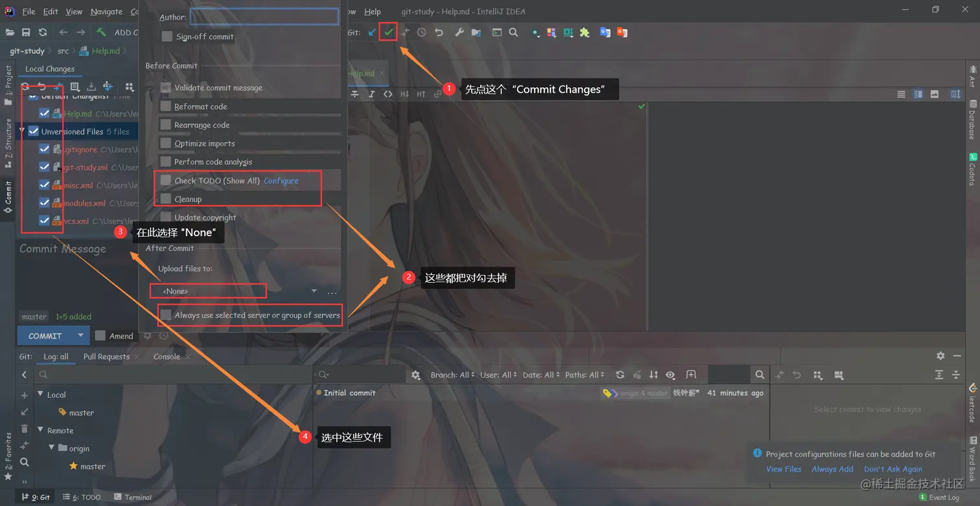The height and width of the screenshot is (506, 980).
Task: Toggle the Optimize imports checkbox
Action: click(x=165, y=143)
